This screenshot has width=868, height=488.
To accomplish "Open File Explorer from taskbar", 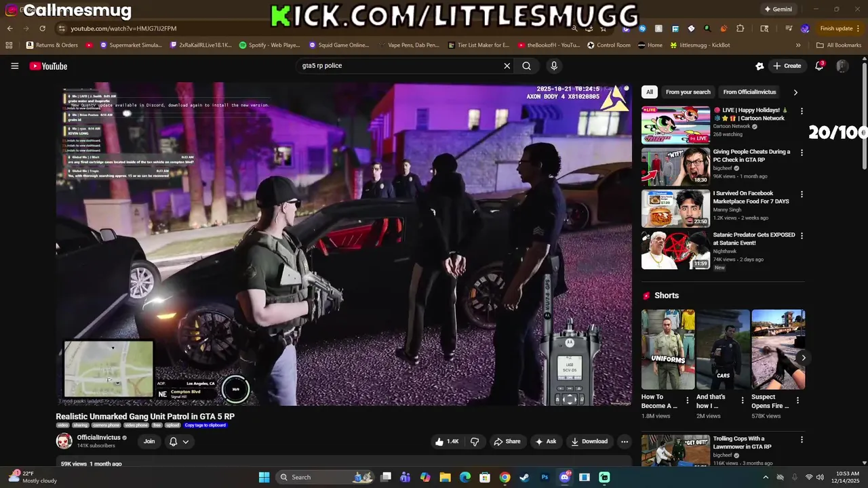I will [445, 477].
